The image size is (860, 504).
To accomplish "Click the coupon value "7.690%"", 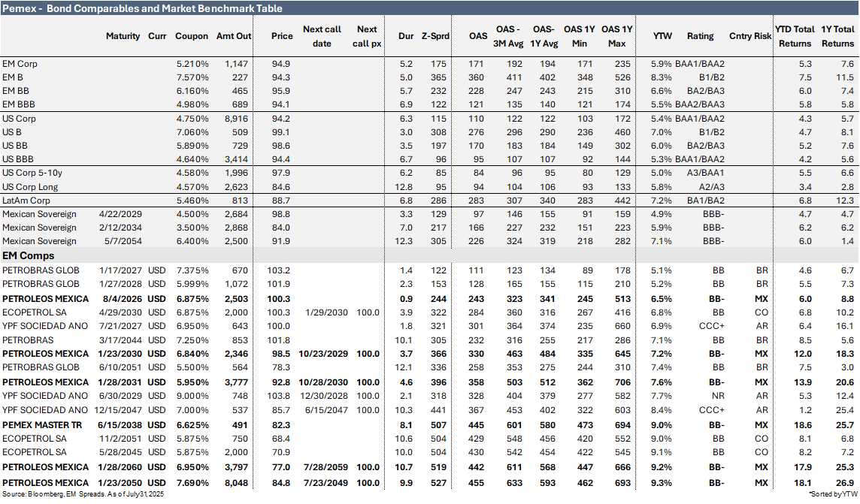I will pos(192,483).
